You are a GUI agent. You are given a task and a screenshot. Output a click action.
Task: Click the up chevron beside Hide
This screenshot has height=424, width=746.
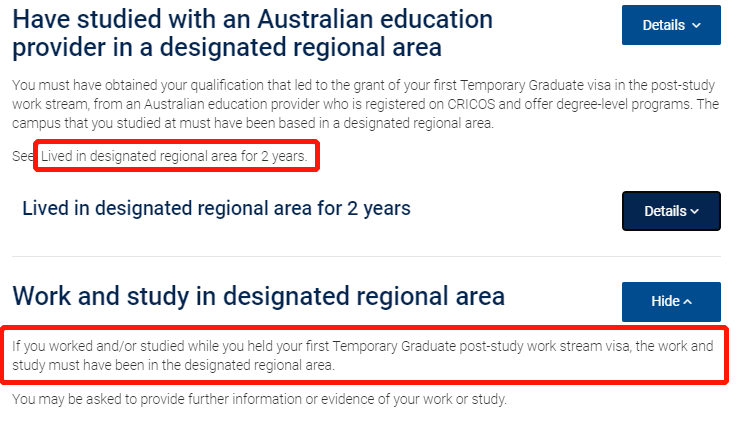687,302
